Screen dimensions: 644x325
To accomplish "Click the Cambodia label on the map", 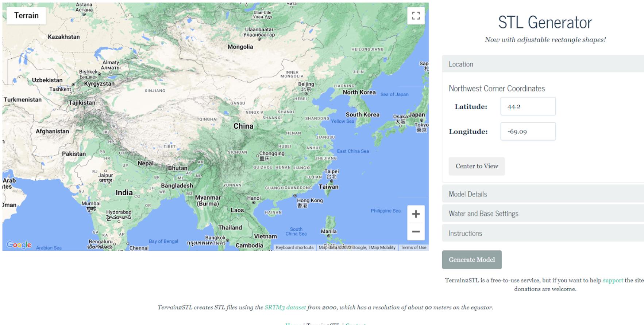I will pos(249,246).
